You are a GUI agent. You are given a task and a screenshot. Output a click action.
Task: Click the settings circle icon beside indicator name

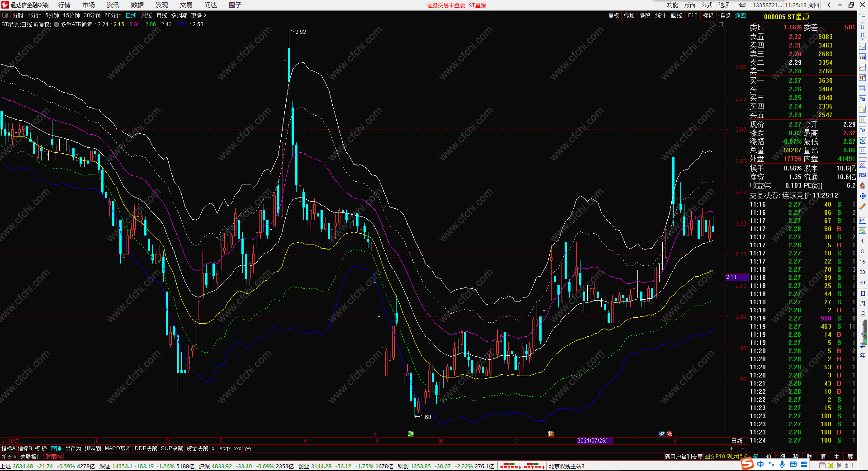57,24
